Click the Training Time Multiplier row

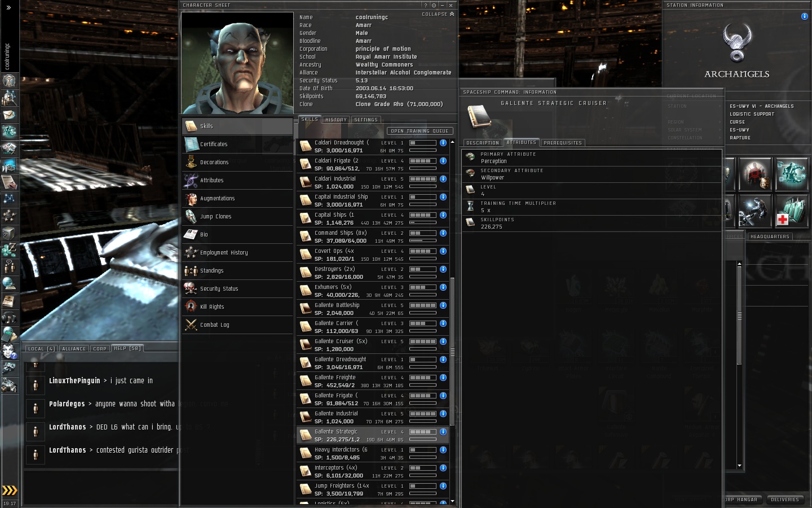click(x=592, y=207)
